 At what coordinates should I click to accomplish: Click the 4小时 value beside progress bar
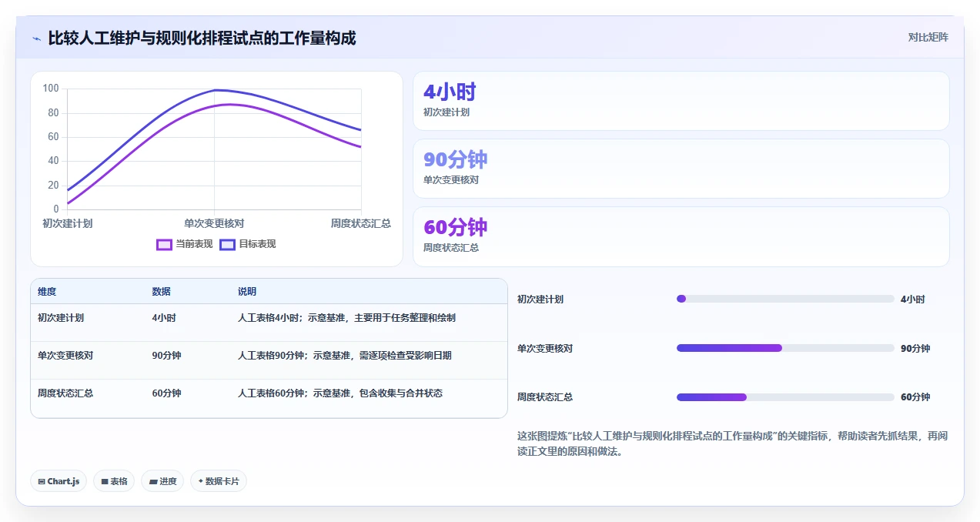click(x=913, y=299)
